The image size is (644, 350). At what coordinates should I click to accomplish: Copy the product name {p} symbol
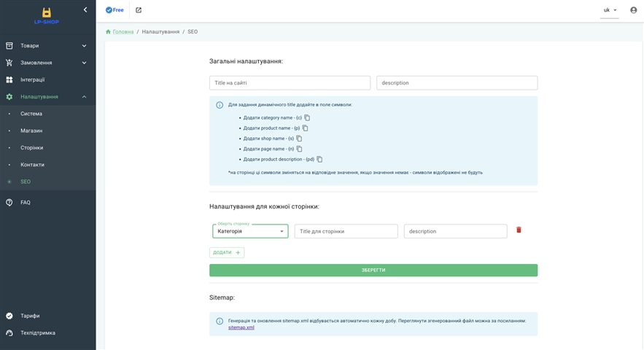tap(306, 128)
